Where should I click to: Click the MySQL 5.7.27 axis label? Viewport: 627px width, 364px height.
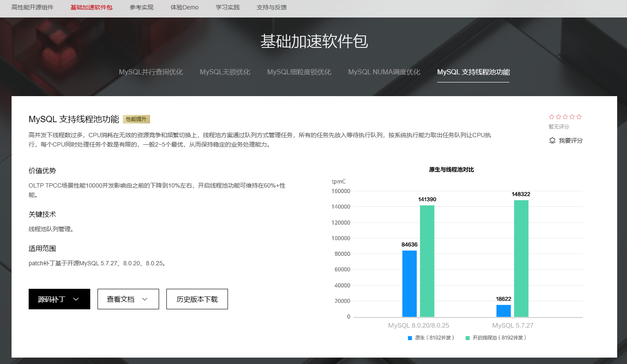pyautogui.click(x=513, y=326)
